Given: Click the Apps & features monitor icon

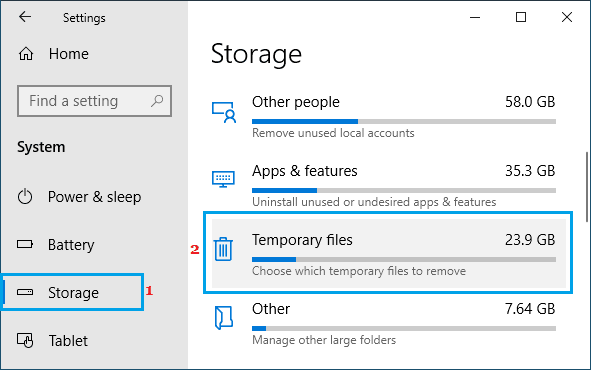Looking at the screenshot, I should (223, 179).
